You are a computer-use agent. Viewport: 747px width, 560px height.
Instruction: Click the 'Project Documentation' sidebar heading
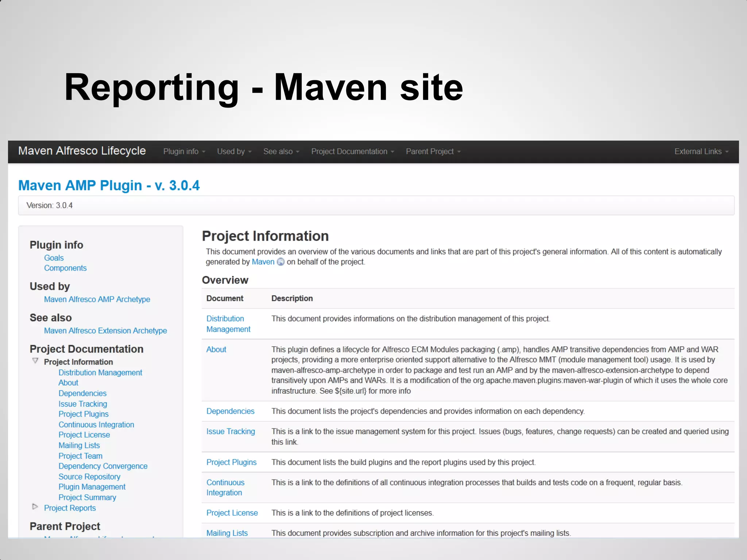tap(86, 349)
